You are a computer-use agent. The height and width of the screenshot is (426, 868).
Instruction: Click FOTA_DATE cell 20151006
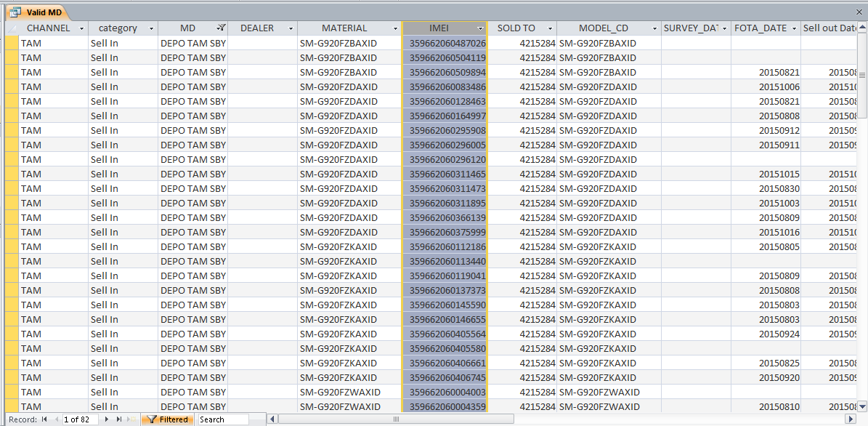pyautogui.click(x=766, y=87)
